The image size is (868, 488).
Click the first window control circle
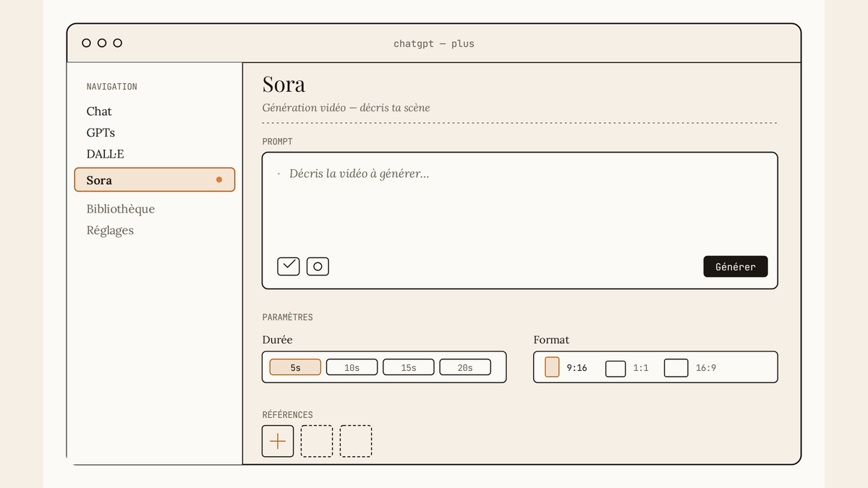[x=86, y=43]
